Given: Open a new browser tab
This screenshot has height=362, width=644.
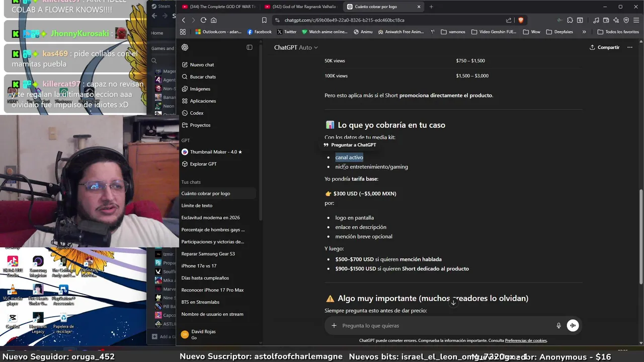Looking at the screenshot, I should click(x=431, y=7).
